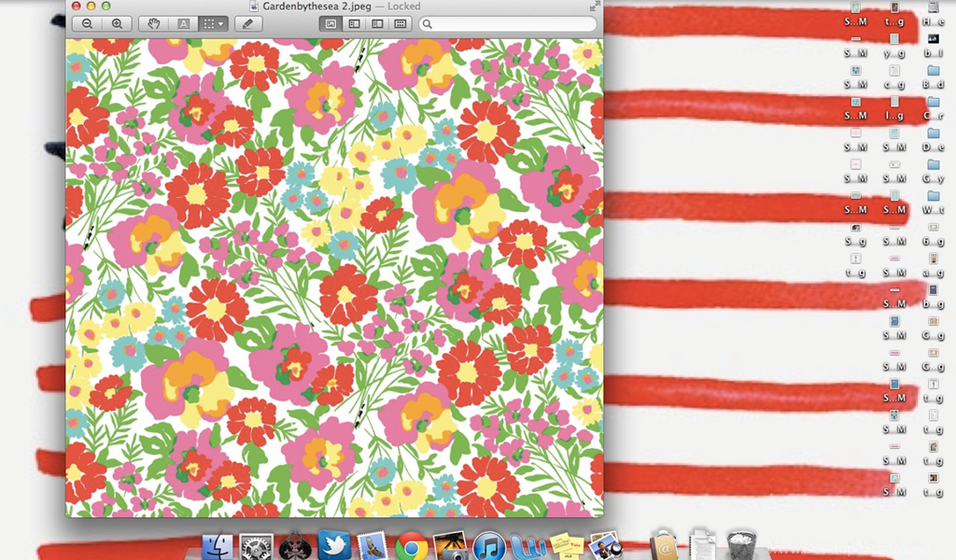This screenshot has height=560, width=956.
Task: Switch to Thumbnails sidebar view
Action: coord(354,24)
